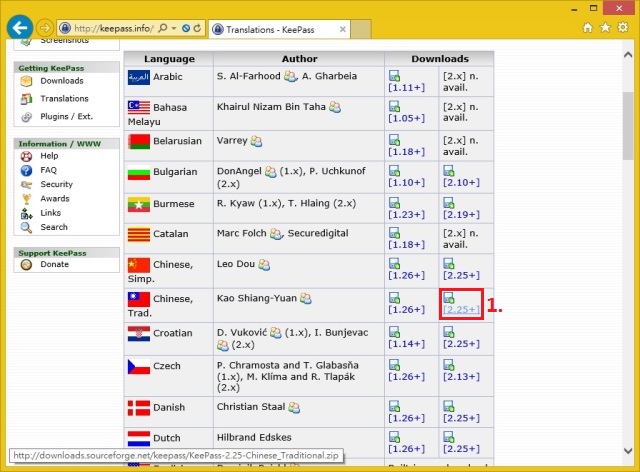The image size is (640, 472).
Task: Click the Taiwan flag beside Chinese, Trad.
Action: [x=139, y=299]
